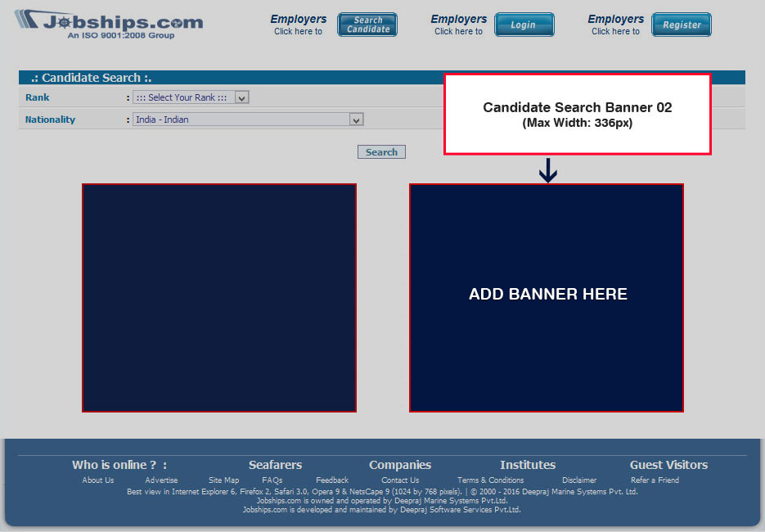Click the Refer a Friend link

pyautogui.click(x=655, y=480)
